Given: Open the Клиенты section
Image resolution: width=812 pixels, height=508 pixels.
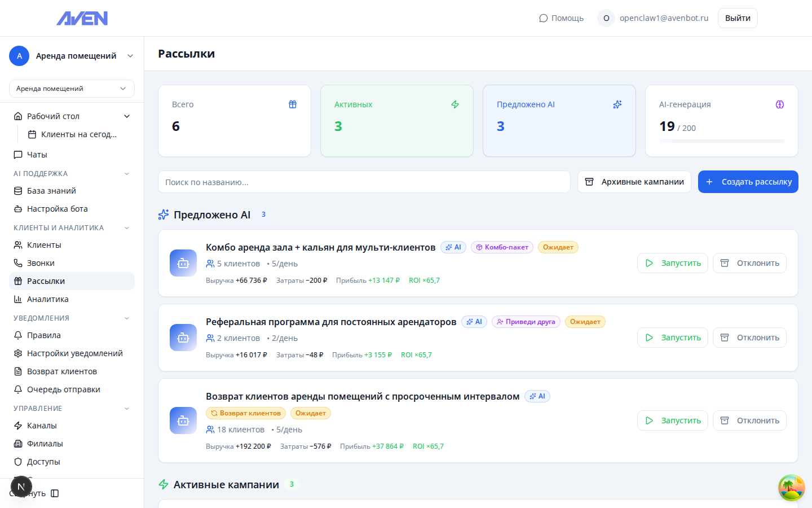Looking at the screenshot, I should point(44,244).
